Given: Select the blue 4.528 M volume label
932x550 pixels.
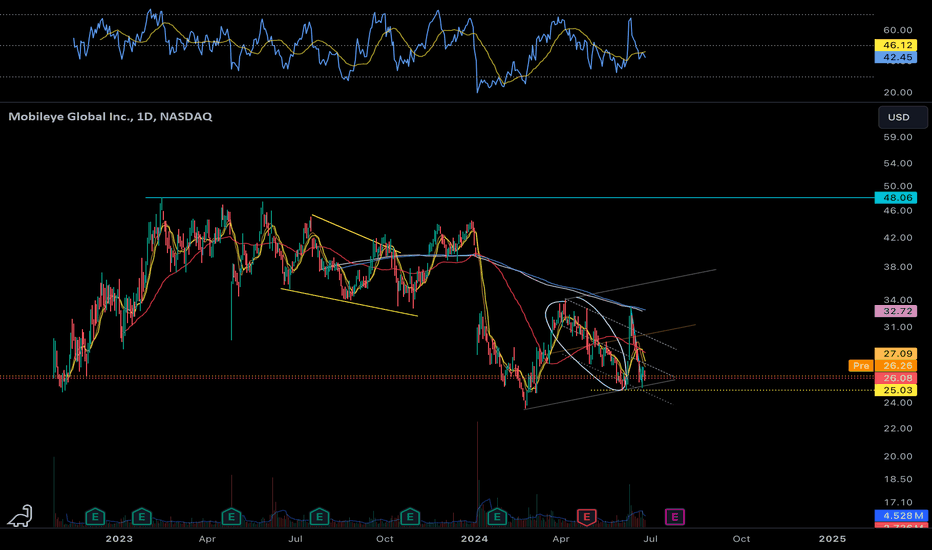Looking at the screenshot, I should 901,516.
